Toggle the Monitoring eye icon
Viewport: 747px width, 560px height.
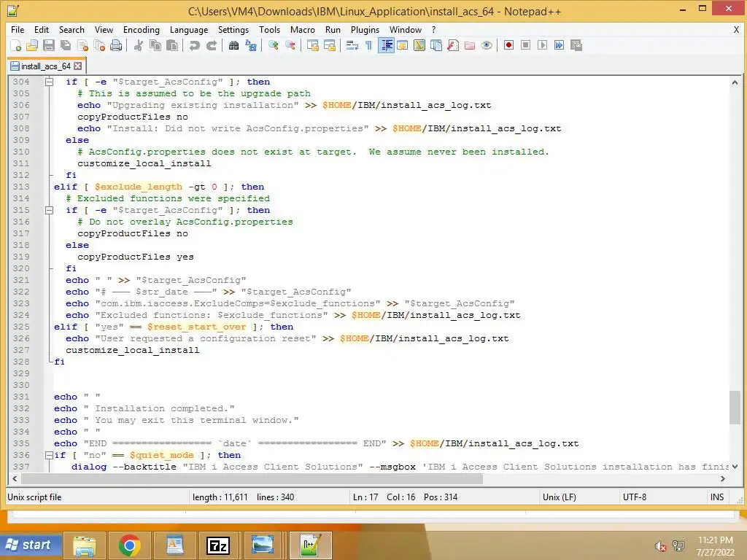(x=487, y=45)
